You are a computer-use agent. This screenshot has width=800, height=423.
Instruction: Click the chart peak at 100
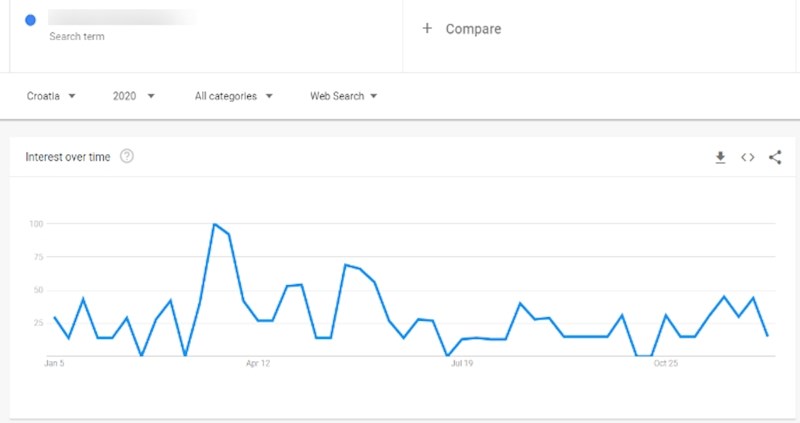(214, 224)
